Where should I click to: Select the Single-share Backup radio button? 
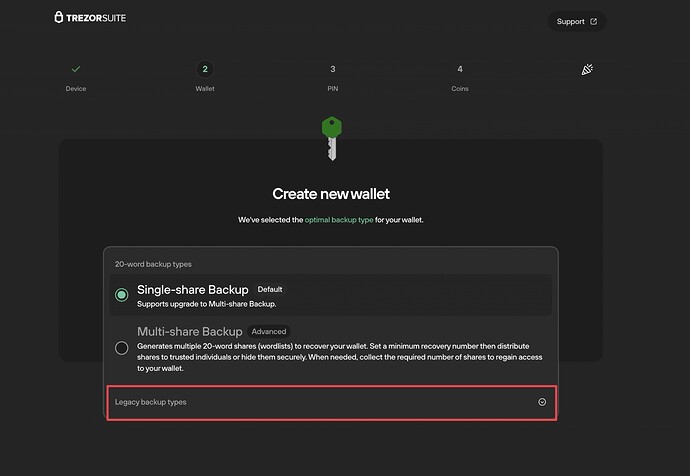121,295
